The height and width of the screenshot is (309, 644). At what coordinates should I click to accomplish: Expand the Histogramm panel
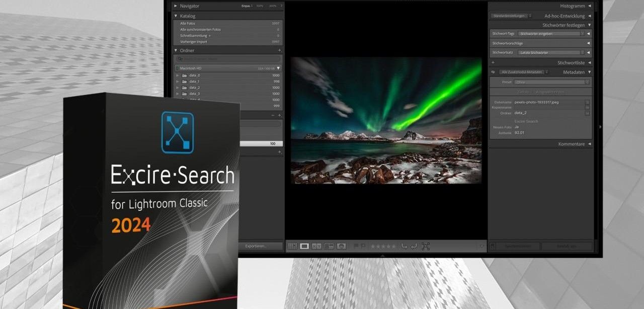[x=589, y=6]
